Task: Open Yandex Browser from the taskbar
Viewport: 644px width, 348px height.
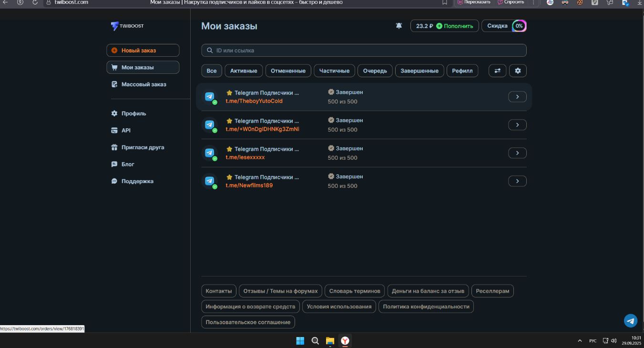Action: (x=345, y=340)
